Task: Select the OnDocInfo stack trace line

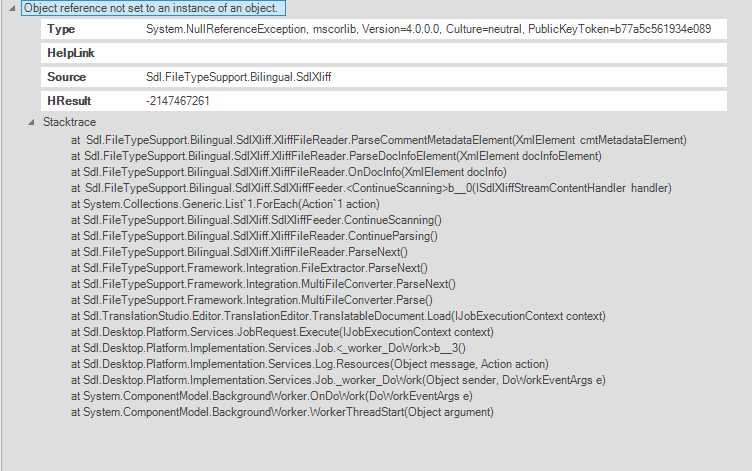Action: pyautogui.click(x=289, y=172)
